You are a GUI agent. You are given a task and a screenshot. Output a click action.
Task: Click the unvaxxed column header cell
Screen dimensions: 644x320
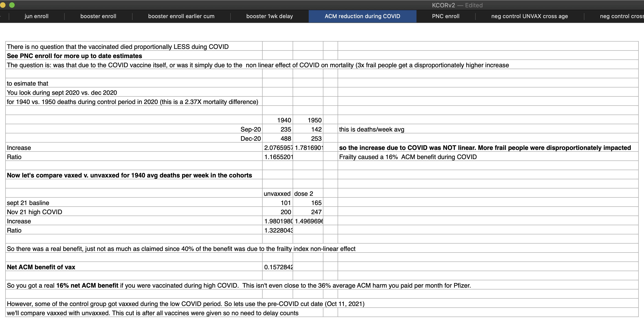coord(278,194)
